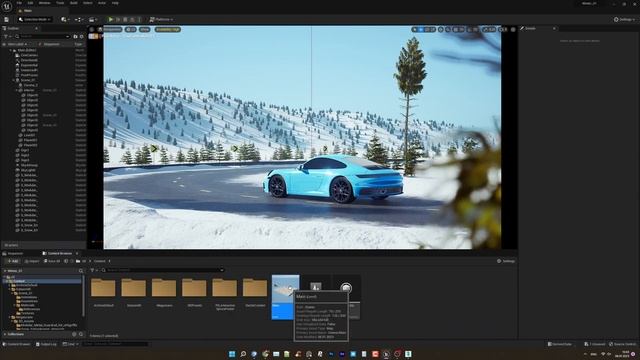Open the camera speed setting

pyautogui.click(x=503, y=29)
